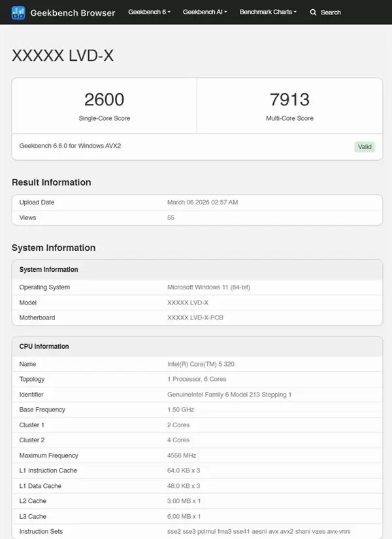Open the Geekbench 6 dropdown menu
The height and width of the screenshot is (539, 392).
[x=148, y=12]
